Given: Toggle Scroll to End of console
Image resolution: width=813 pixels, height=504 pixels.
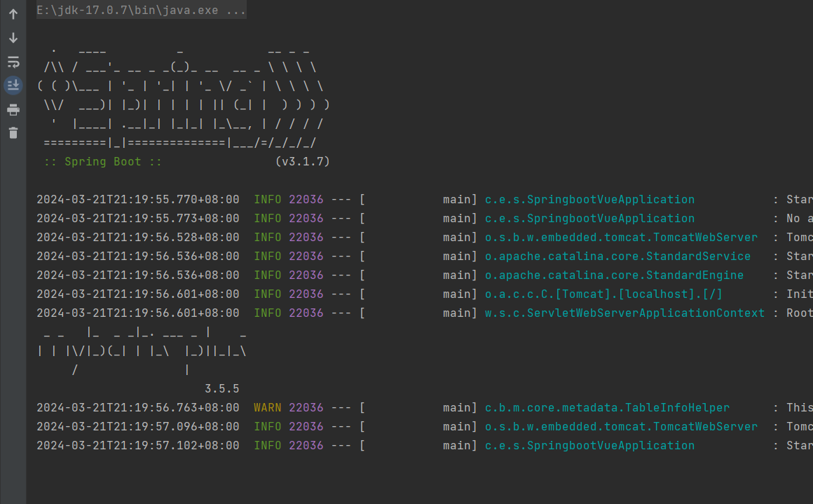Looking at the screenshot, I should (x=13, y=85).
